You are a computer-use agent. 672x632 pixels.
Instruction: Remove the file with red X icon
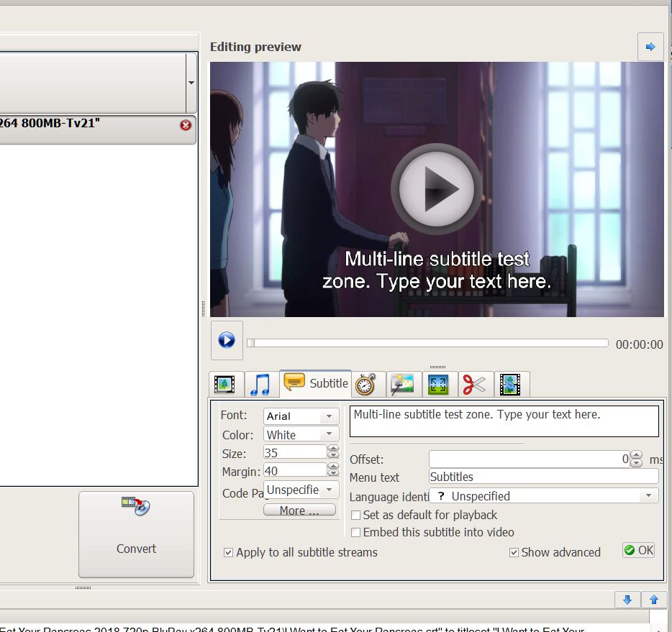click(x=186, y=125)
